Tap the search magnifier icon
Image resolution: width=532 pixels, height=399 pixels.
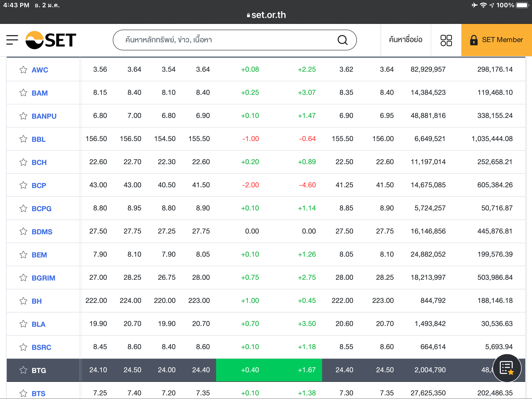pyautogui.click(x=342, y=40)
